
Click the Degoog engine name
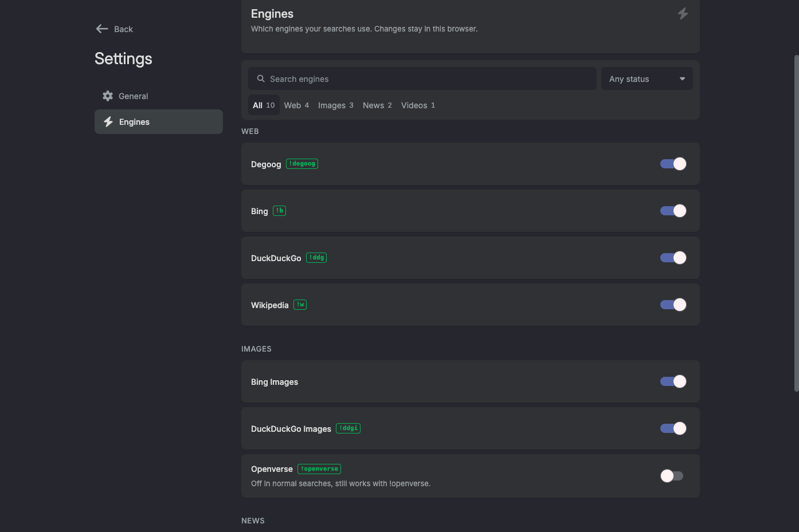coord(266,164)
